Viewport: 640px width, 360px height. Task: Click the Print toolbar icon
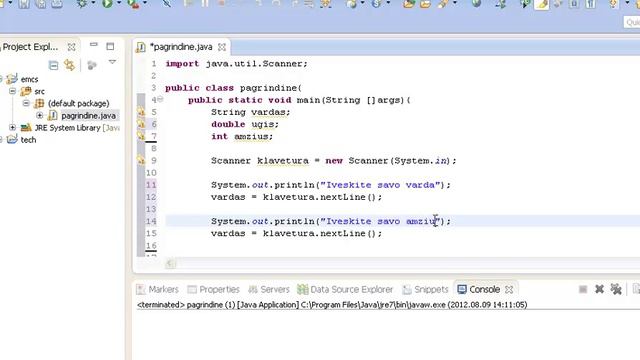(57, 4)
